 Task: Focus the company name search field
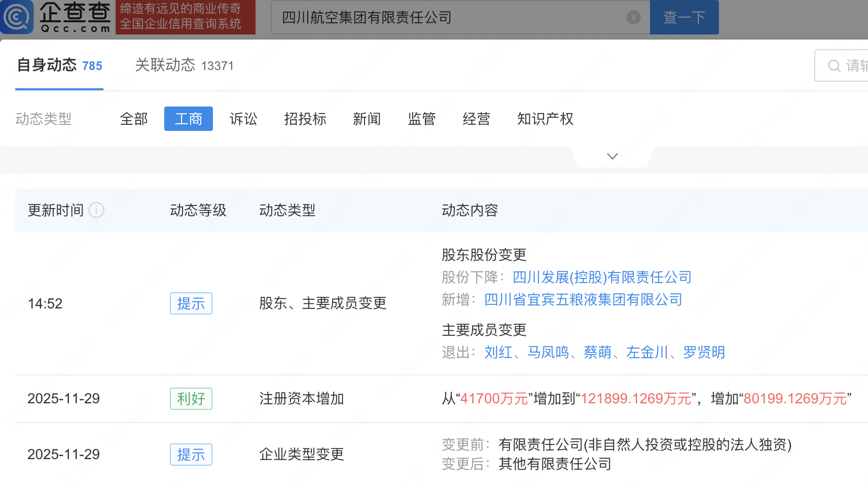(451, 18)
